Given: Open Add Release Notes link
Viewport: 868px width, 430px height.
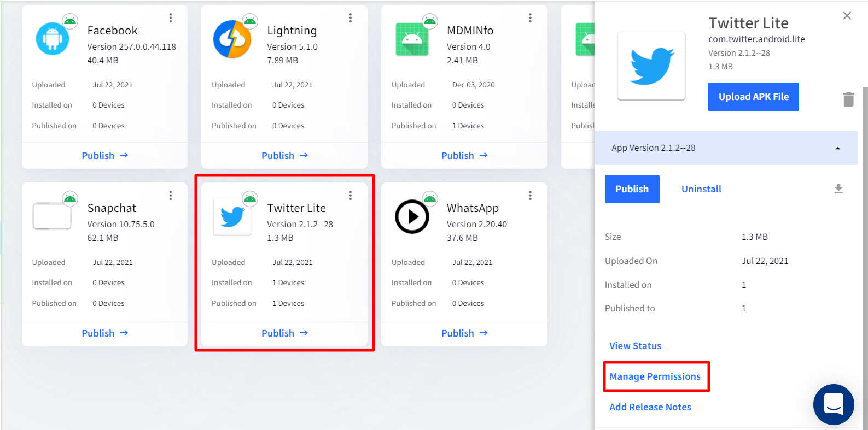Looking at the screenshot, I should point(650,407).
